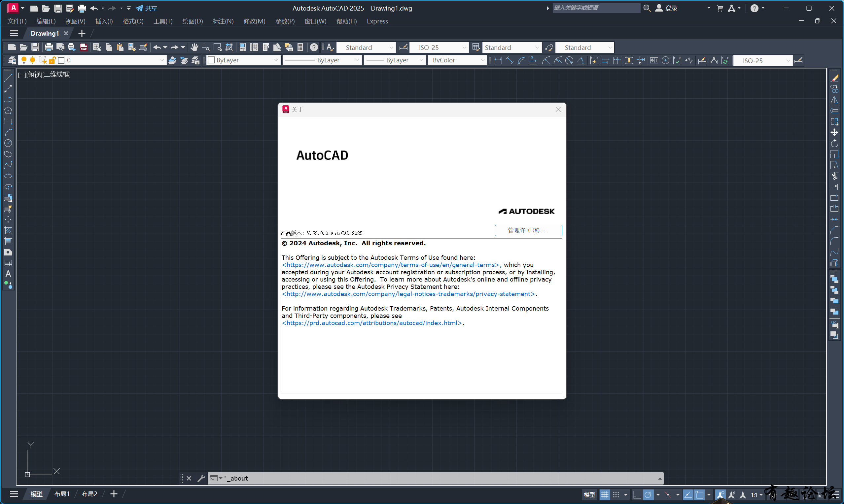Click the command line customize wrench icon
The height and width of the screenshot is (504, 844).
[x=201, y=478]
